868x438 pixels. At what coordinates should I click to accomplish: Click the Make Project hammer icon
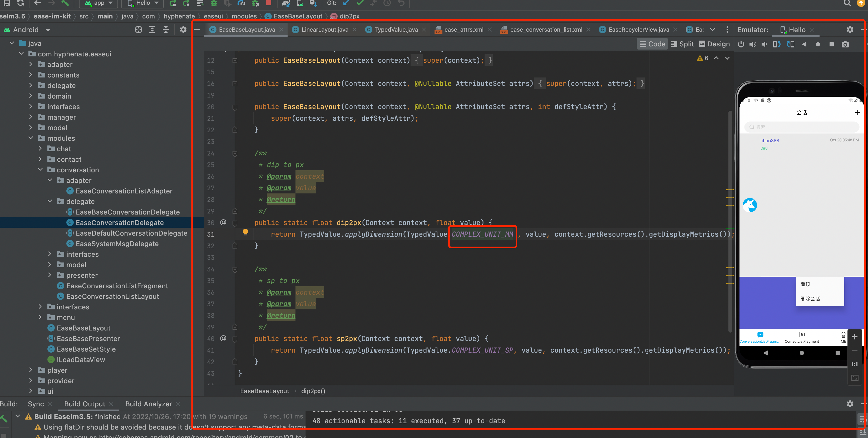[x=65, y=3]
